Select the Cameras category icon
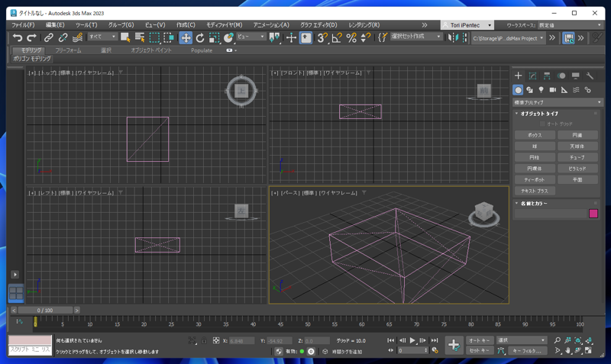611x364 pixels. pos(552,90)
